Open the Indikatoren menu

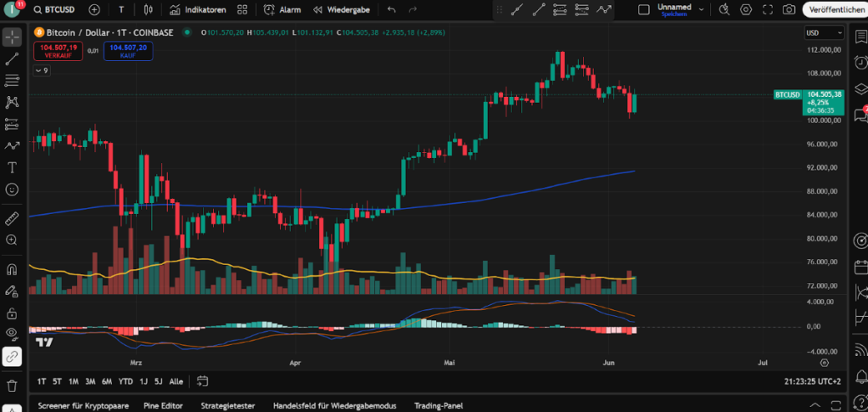[x=197, y=9]
